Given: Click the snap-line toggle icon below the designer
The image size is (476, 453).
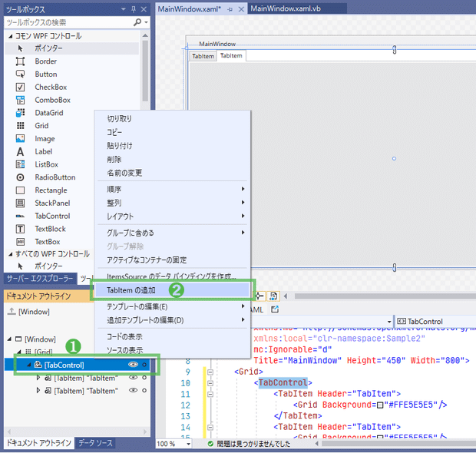Looking at the screenshot, I should (x=259, y=296).
